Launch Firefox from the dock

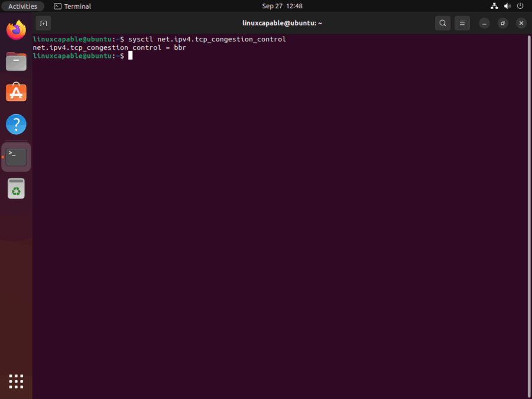16,30
